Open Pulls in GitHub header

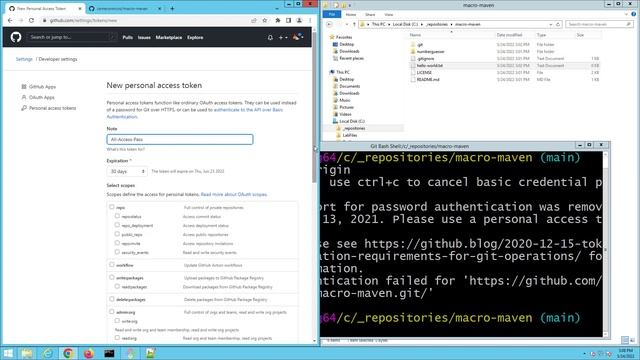(128, 38)
